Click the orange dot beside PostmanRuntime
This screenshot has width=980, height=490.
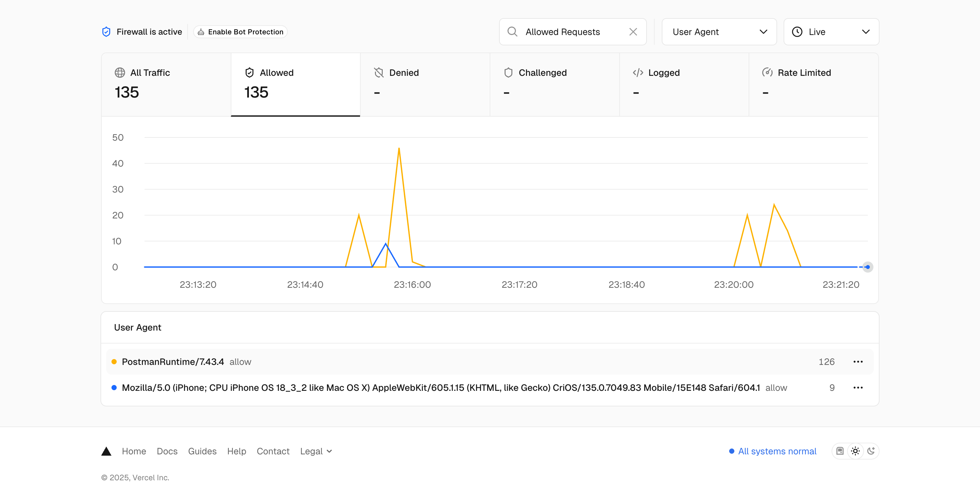pos(114,361)
